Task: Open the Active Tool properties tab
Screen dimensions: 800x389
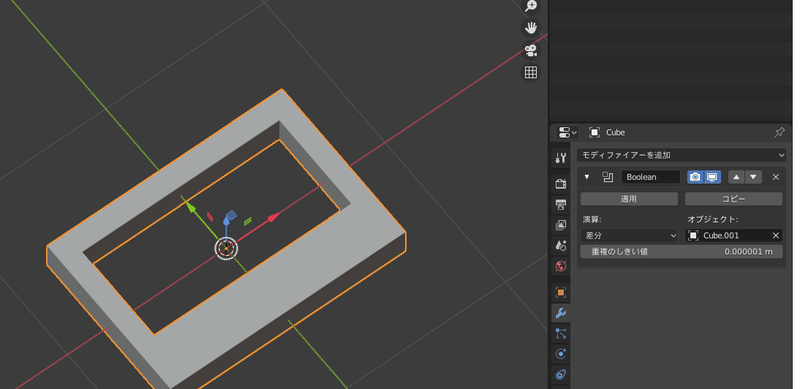Action: pyautogui.click(x=561, y=158)
